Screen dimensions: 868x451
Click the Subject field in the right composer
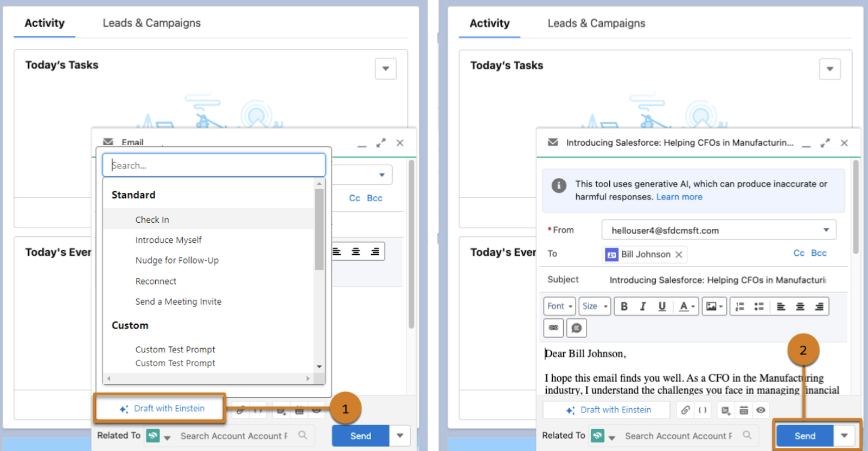pos(718,280)
